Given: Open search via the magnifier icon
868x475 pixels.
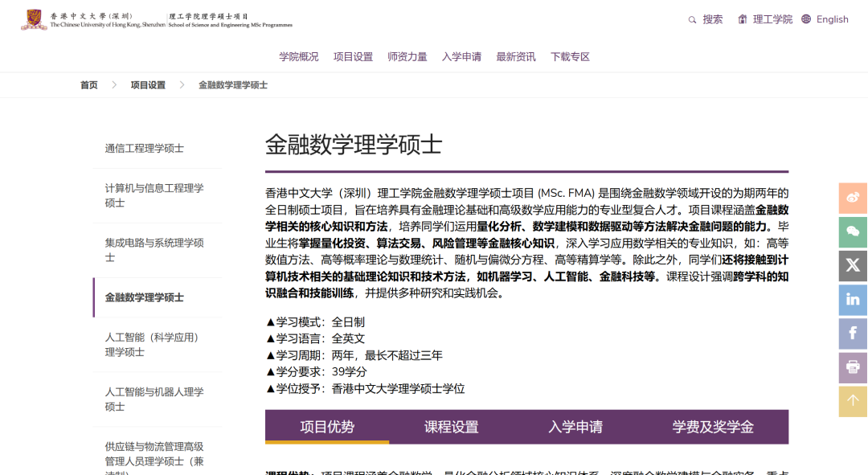Looking at the screenshot, I should (692, 19).
